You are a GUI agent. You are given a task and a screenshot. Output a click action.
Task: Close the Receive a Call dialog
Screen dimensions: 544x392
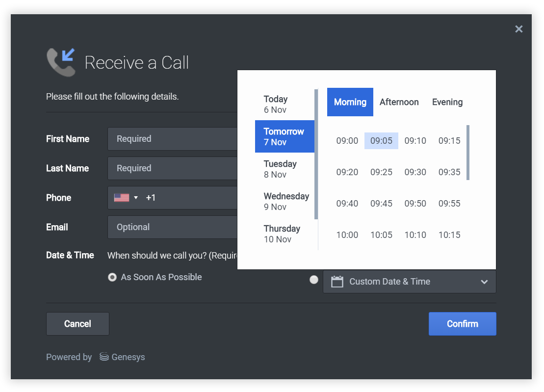pos(518,29)
